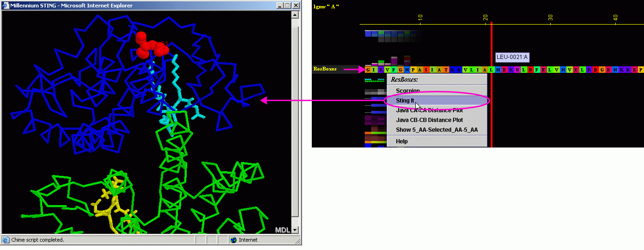
Task: Select the red spacefill residue in 3D view
Action: (151, 45)
